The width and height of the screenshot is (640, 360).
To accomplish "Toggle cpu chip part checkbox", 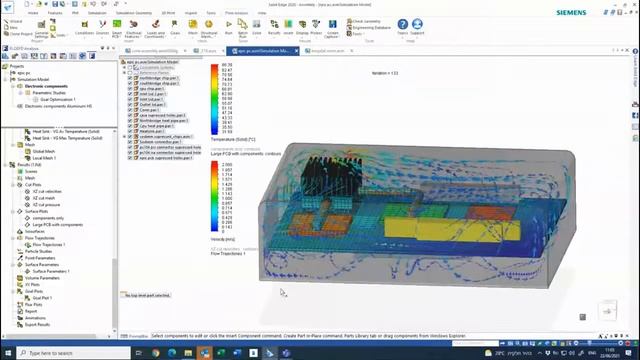I will click(x=130, y=89).
